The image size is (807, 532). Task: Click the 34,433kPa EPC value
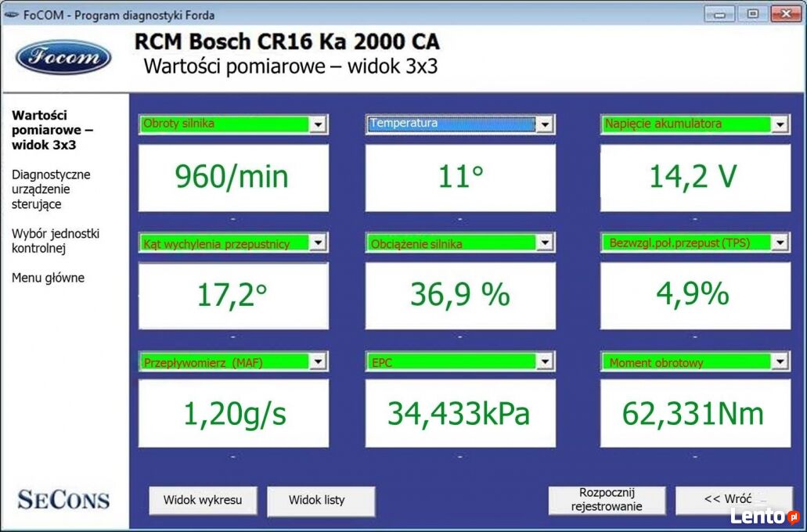[460, 414]
